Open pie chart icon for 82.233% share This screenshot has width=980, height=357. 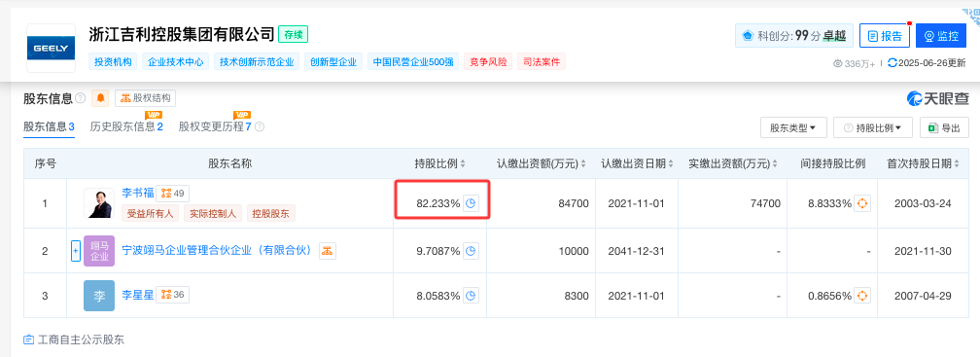(472, 203)
